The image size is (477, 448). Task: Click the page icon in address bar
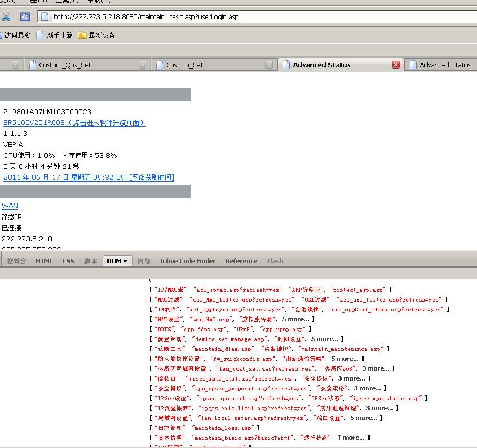tap(44, 16)
